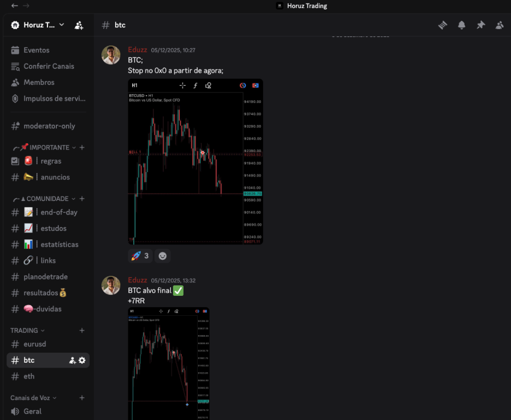The width and height of the screenshot is (511, 420).
Task: Add channel to TRADING category with plus
Action: click(x=82, y=330)
